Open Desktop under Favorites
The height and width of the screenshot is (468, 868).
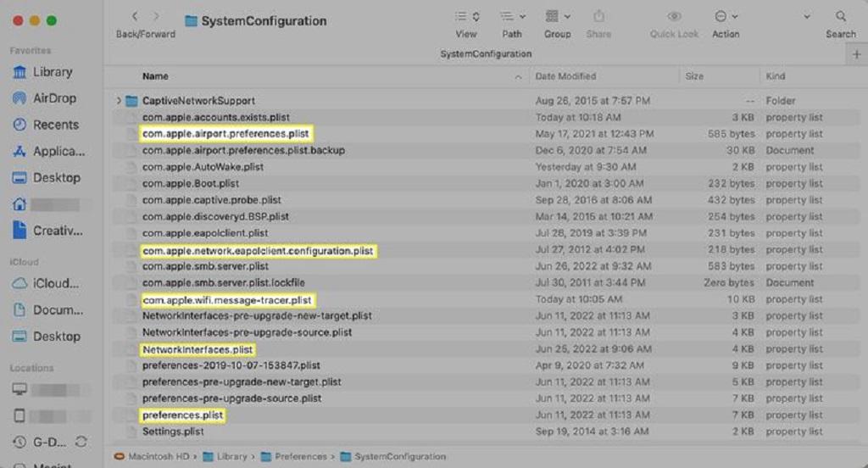pos(47,178)
